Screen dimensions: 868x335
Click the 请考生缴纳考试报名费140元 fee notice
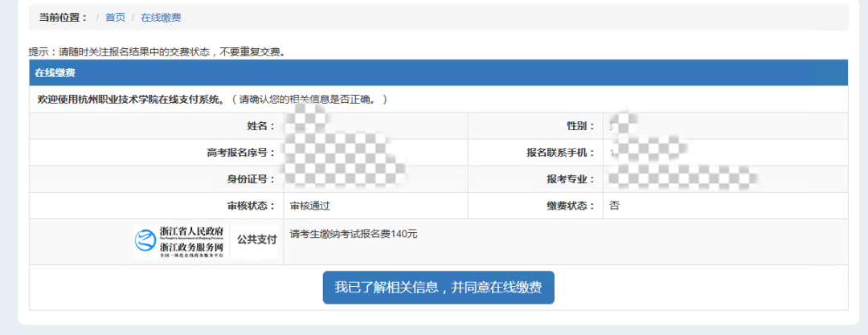pos(354,234)
